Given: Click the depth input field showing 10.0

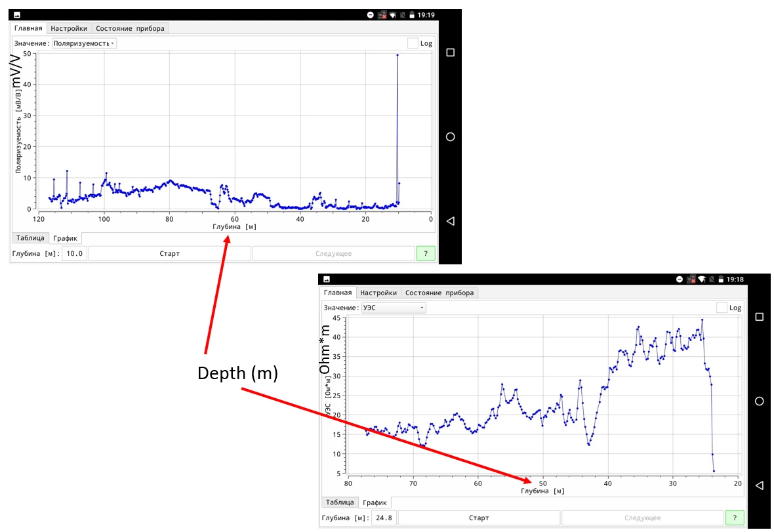Looking at the screenshot, I should (x=74, y=253).
